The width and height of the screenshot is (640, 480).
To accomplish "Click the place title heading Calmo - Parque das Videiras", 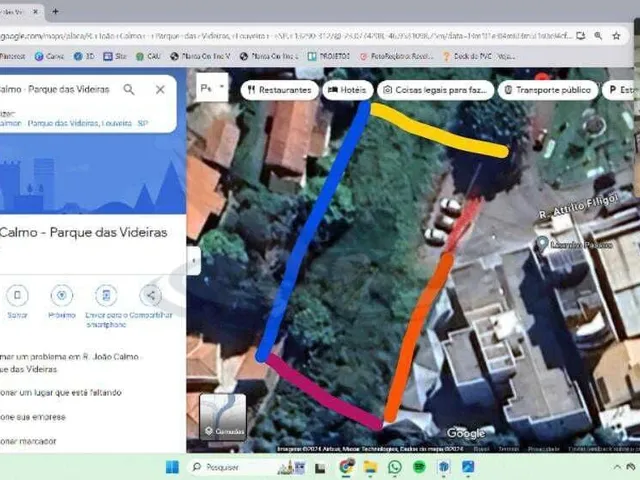I will click(x=83, y=232).
